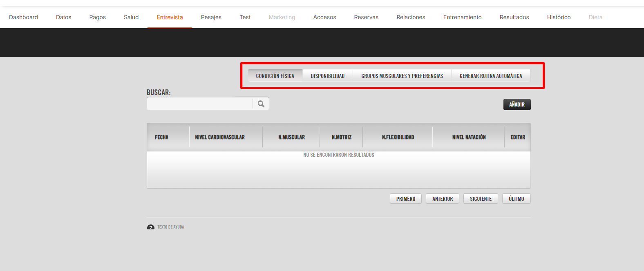Select the Pesajes tab
This screenshot has width=644, height=271.
click(211, 17)
